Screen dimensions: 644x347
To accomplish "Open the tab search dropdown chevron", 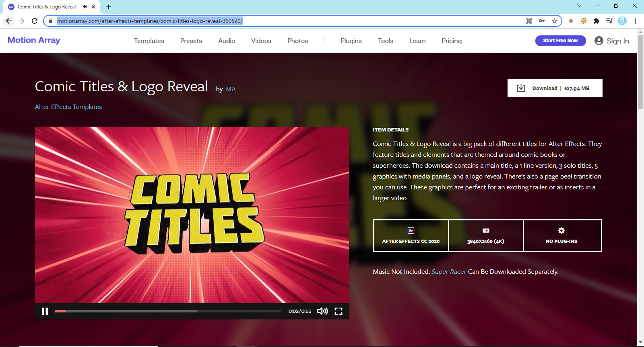I will pyautogui.click(x=579, y=6).
